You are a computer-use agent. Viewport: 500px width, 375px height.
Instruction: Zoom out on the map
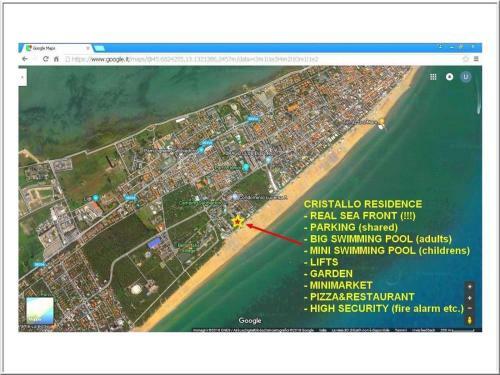click(470, 308)
